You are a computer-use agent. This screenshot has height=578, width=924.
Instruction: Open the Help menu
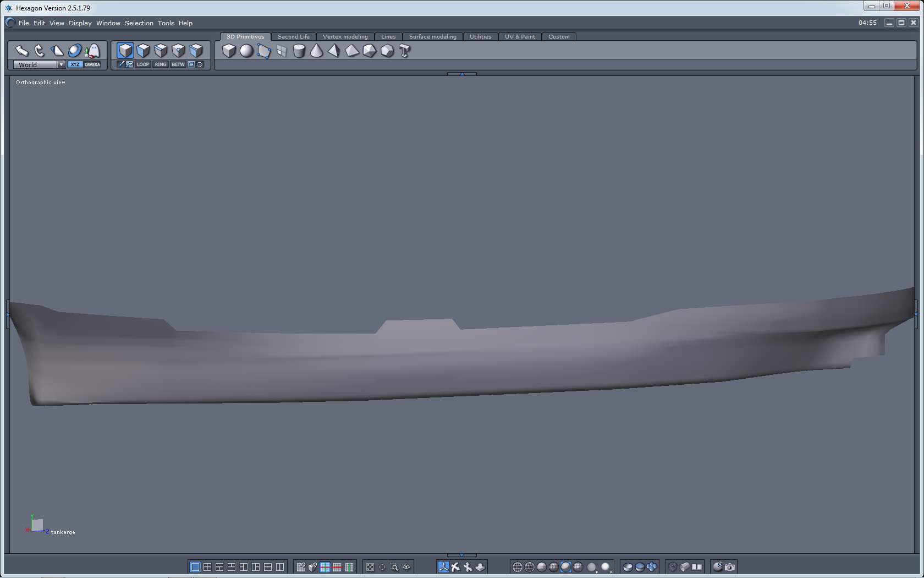[x=185, y=23]
